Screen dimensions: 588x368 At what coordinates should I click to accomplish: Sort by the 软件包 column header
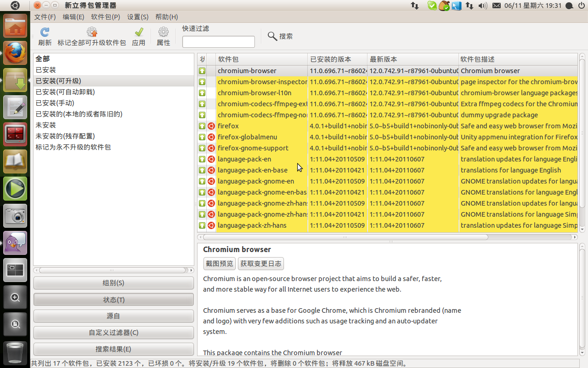click(x=262, y=59)
